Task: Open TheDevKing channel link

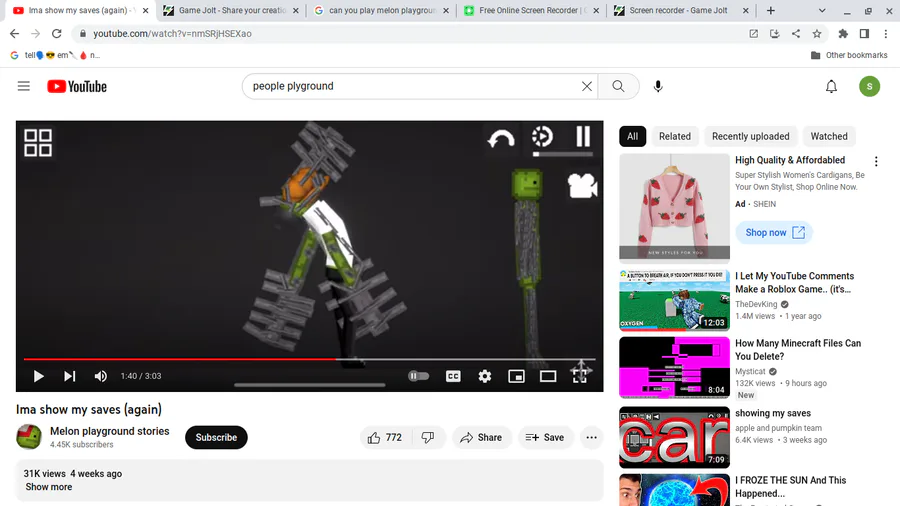Action: (756, 304)
